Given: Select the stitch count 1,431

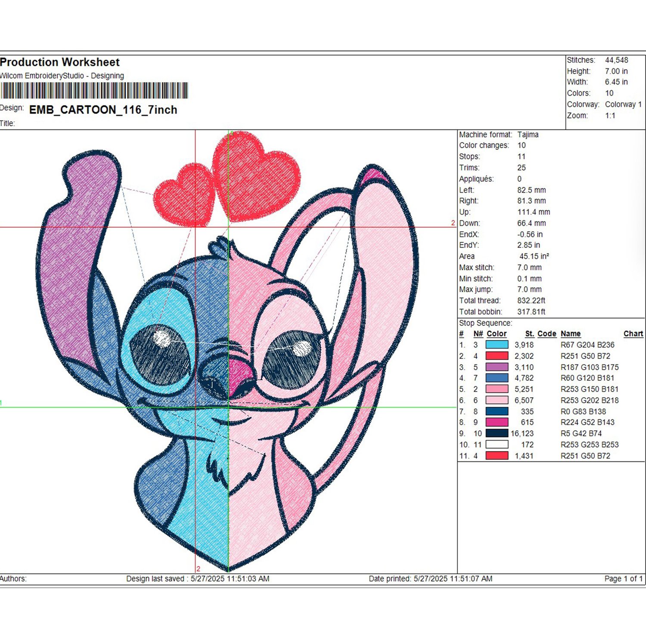Looking at the screenshot, I should tap(524, 456).
